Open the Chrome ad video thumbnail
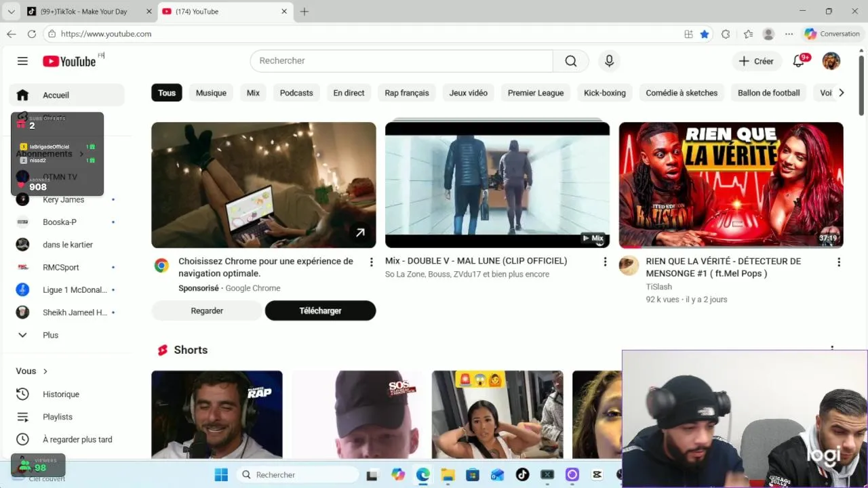Image resolution: width=868 pixels, height=488 pixels. pyautogui.click(x=263, y=185)
